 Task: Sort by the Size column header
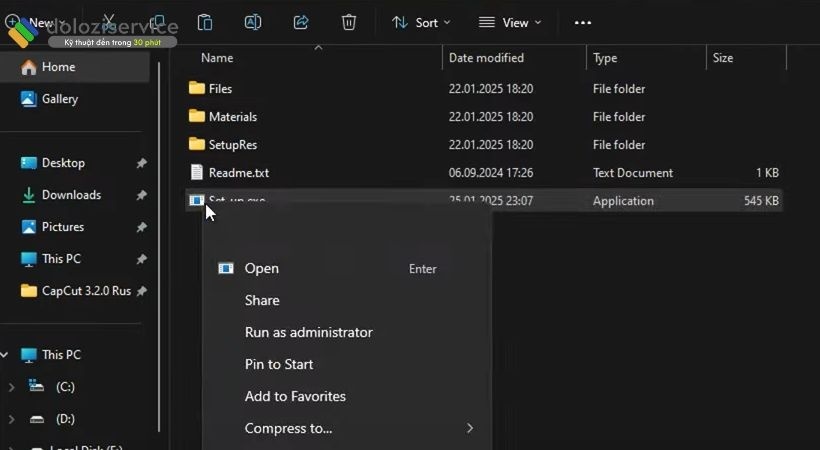[723, 58]
